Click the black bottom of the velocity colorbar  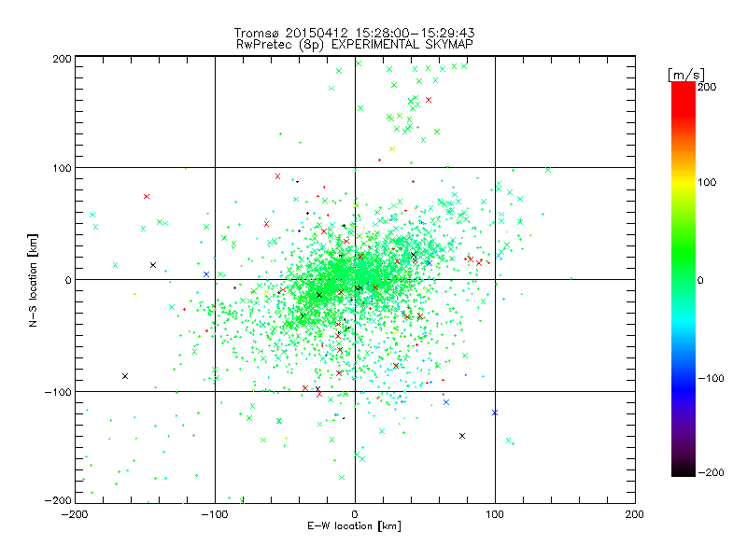[x=684, y=471]
